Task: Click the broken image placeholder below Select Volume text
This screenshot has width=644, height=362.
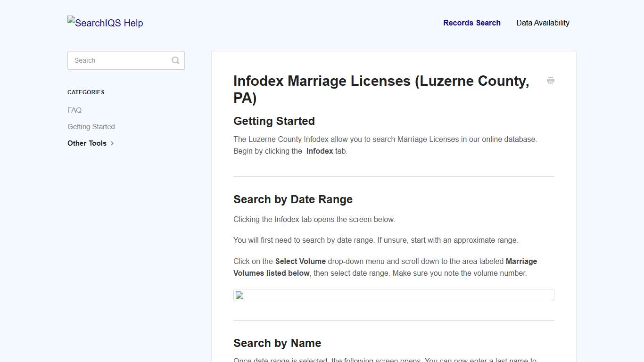Action: 239,295
